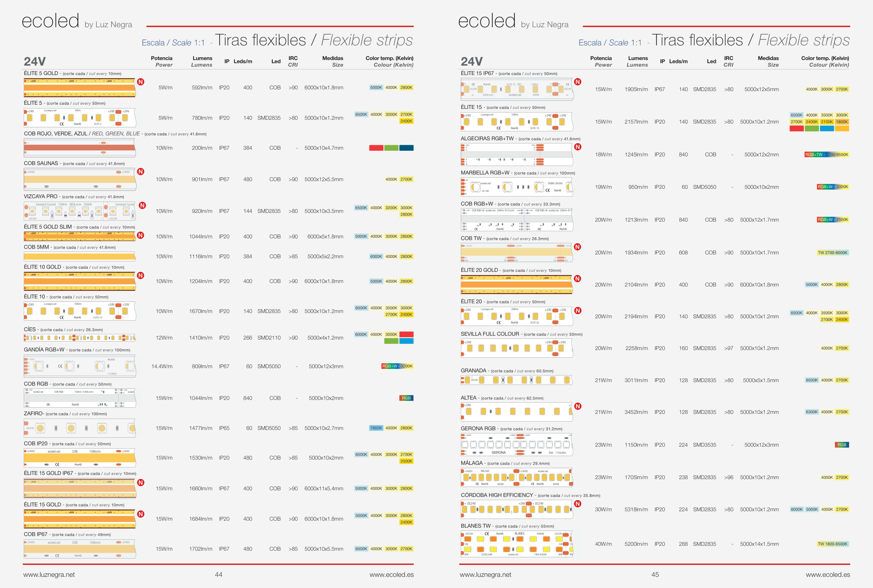The width and height of the screenshot is (873, 588).
Task: Click the ZAFIRO LED strip image
Action: 80,428
